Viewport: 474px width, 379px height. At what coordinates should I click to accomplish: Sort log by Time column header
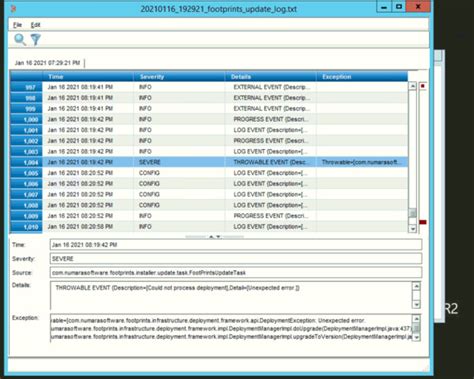[x=88, y=77]
